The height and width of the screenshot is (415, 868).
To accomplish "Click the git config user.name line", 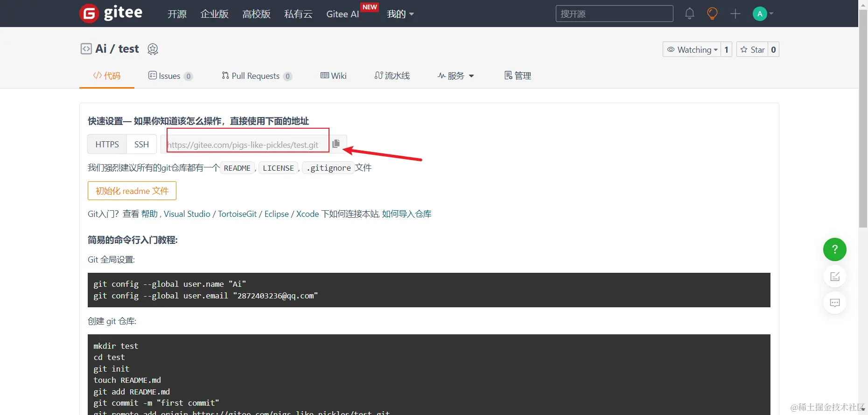I will (169, 284).
